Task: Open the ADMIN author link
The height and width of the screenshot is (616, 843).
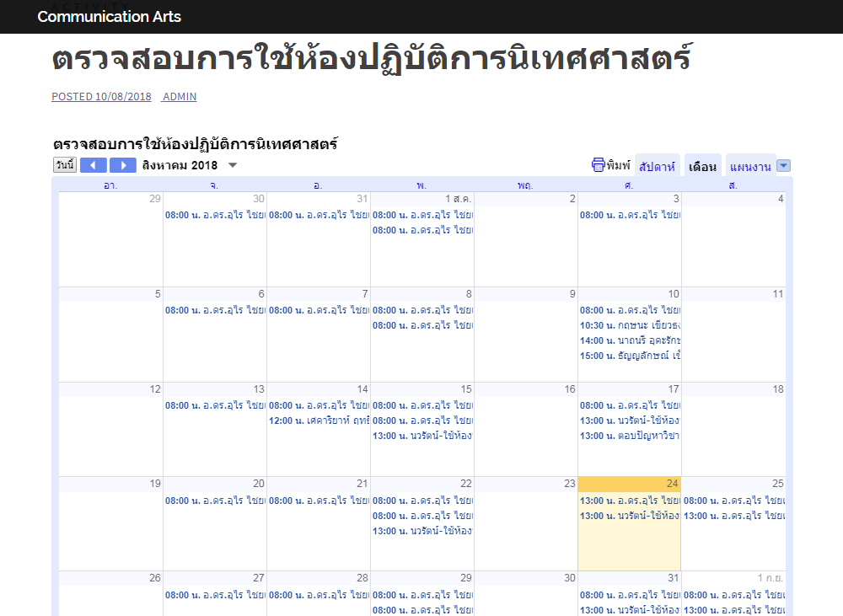Action: tap(180, 96)
